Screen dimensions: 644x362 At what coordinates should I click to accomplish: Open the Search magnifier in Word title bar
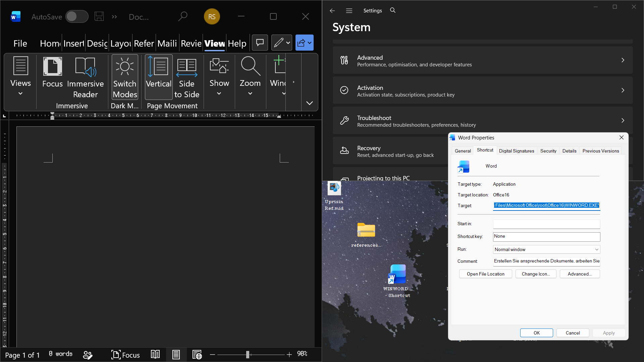coord(182,16)
